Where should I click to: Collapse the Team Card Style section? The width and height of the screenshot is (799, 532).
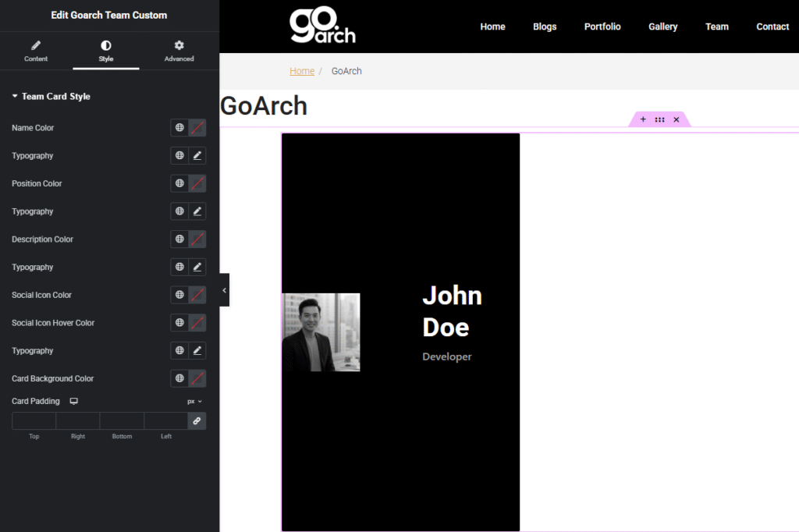click(x=51, y=96)
